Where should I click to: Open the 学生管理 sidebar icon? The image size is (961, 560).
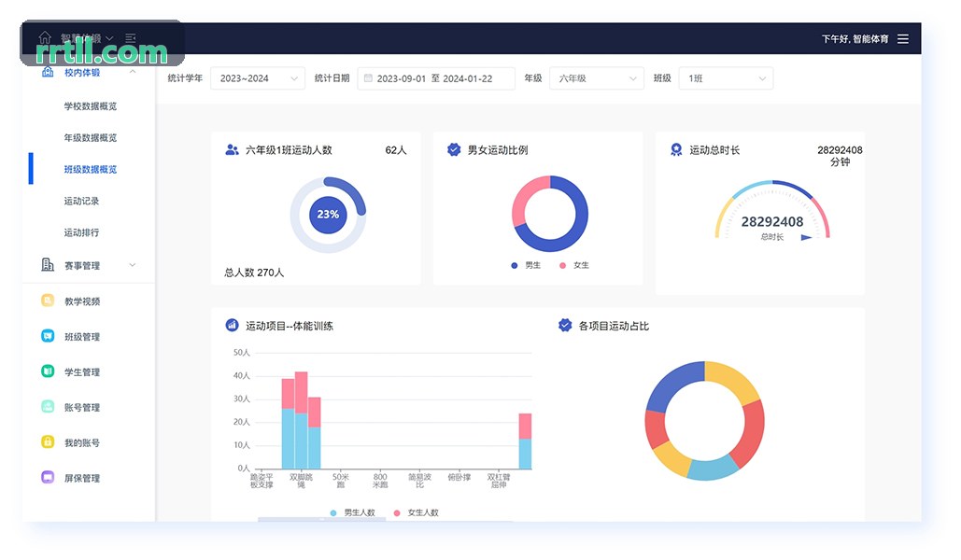(x=48, y=371)
